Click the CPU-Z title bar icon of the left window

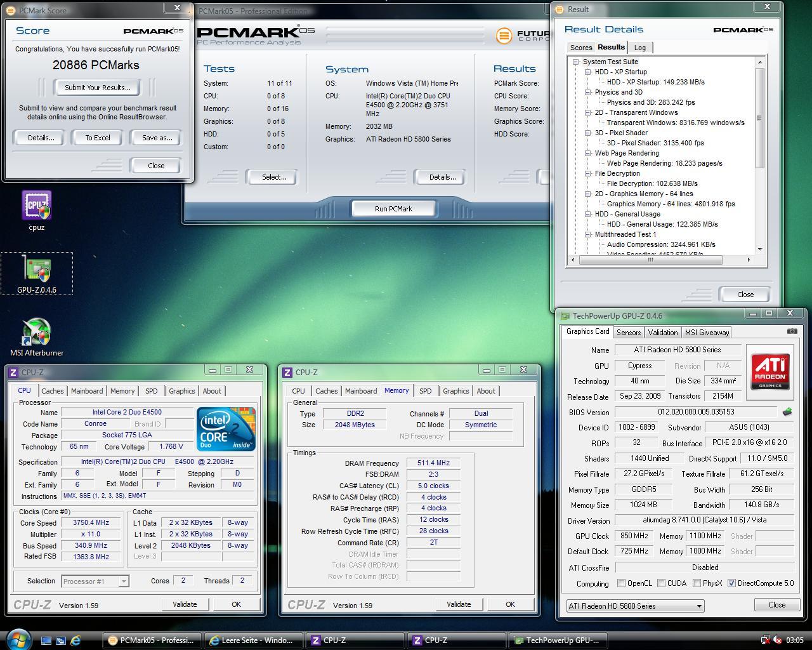point(13,373)
